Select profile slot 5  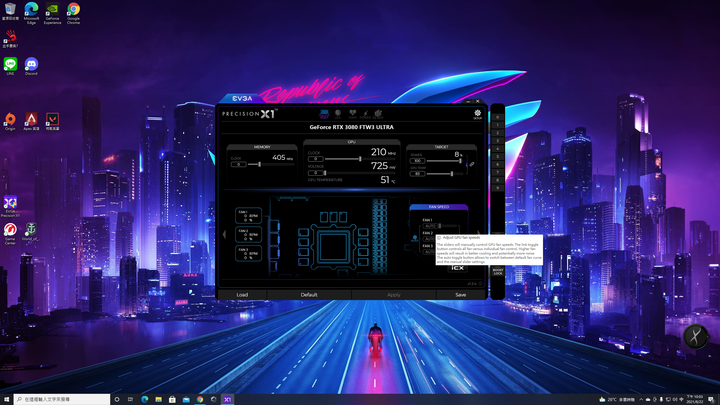(x=497, y=157)
